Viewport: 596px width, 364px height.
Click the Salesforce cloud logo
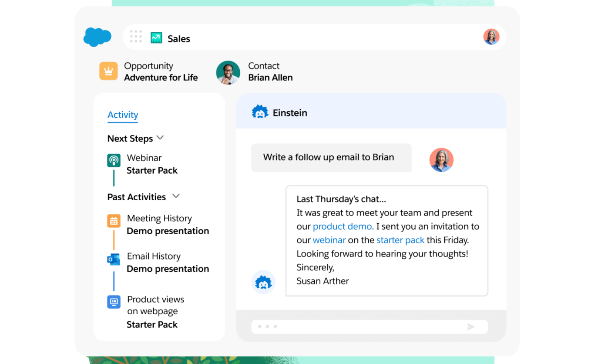point(97,37)
